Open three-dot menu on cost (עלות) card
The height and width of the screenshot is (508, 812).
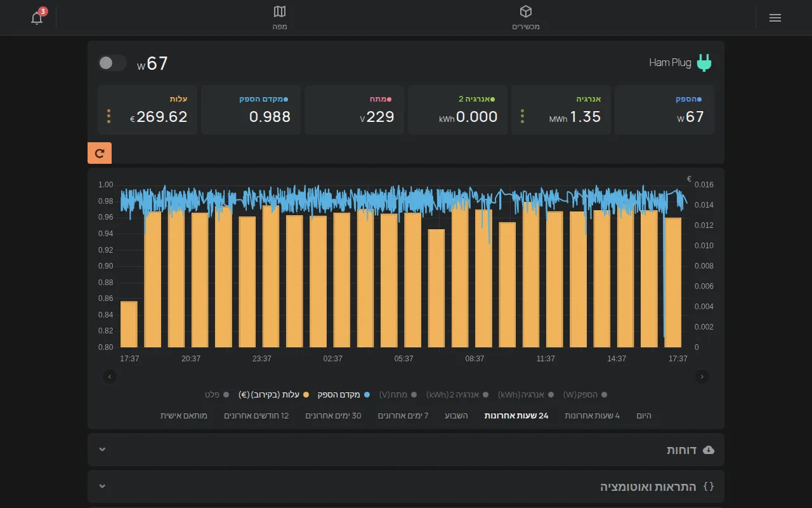click(x=109, y=116)
